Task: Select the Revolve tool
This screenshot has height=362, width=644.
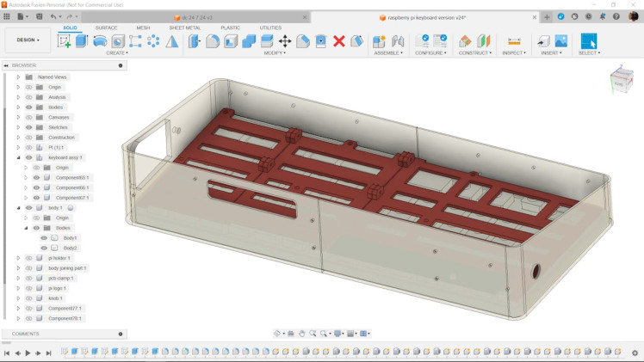Action: [x=100, y=41]
